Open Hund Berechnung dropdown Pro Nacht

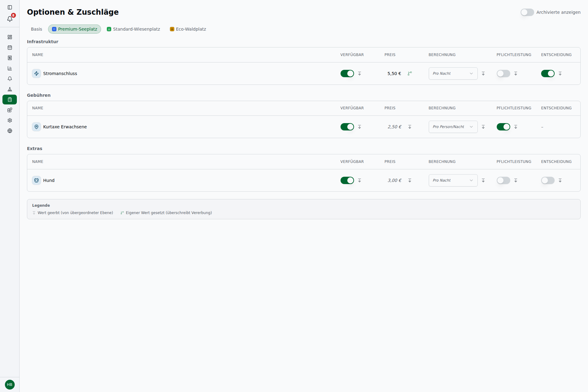pos(453,180)
